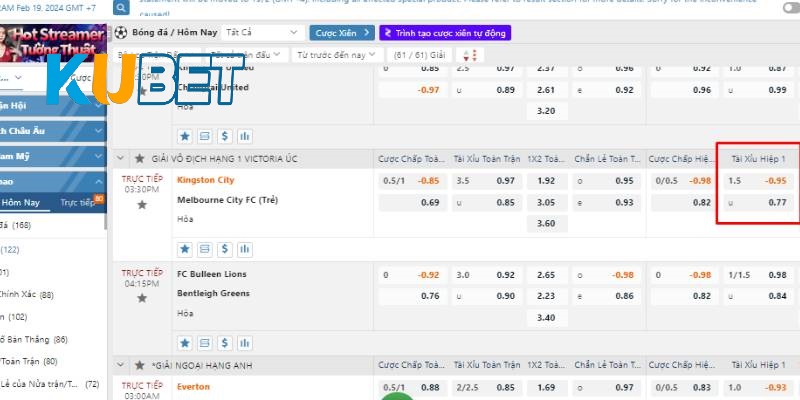
Task: Click the soccer ball icon beside Bóng đá
Action: click(x=121, y=33)
